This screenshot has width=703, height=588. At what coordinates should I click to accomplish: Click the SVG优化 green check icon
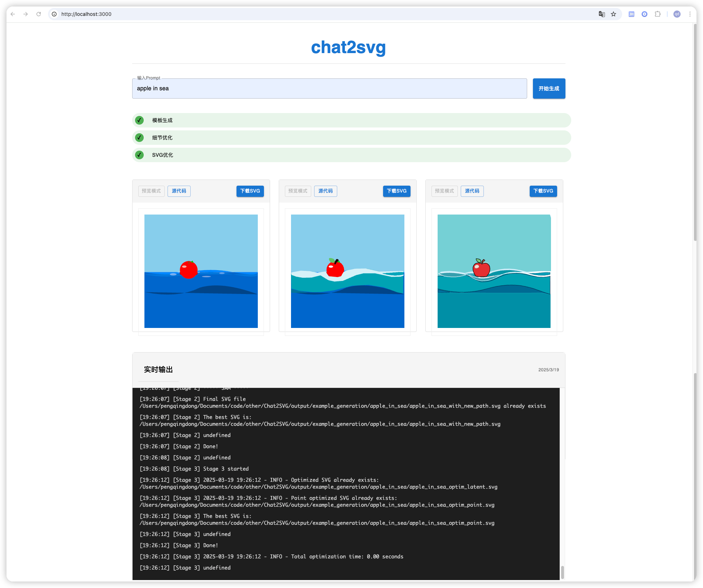click(x=139, y=155)
